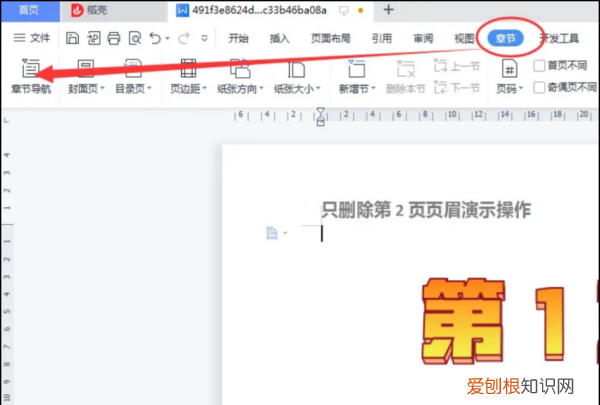600x405 pixels.
Task: Select the 章节 ribbon tab
Action: 505,38
